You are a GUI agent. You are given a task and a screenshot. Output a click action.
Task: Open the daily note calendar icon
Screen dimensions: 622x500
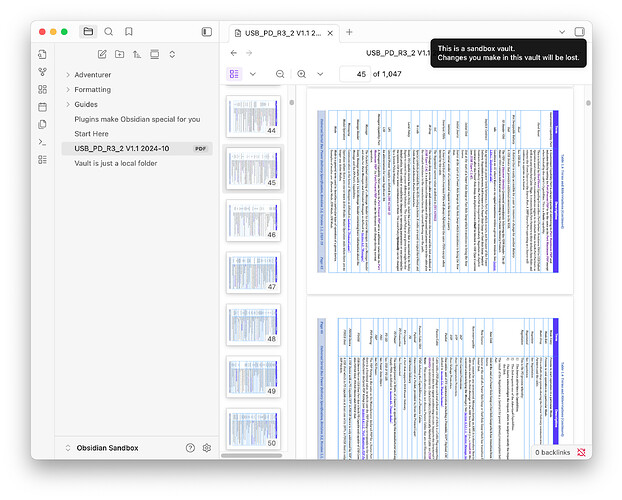(x=43, y=106)
